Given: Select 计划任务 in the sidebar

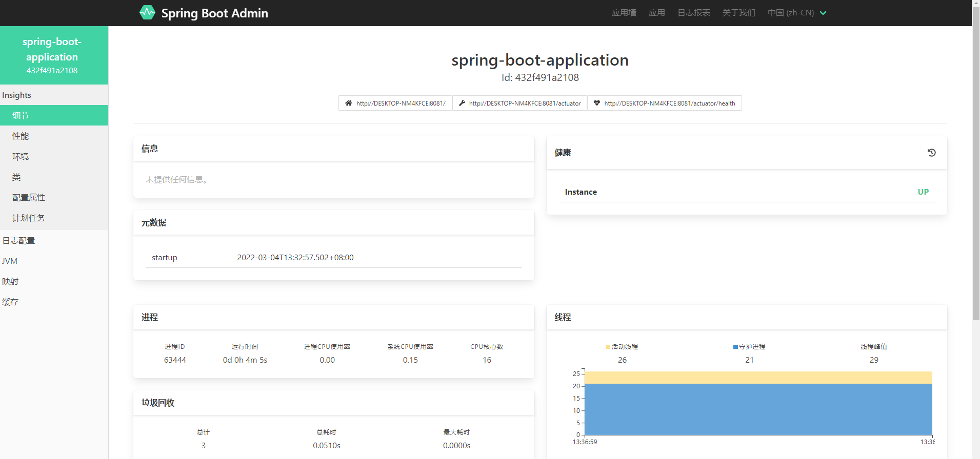Looking at the screenshot, I should pos(54,218).
